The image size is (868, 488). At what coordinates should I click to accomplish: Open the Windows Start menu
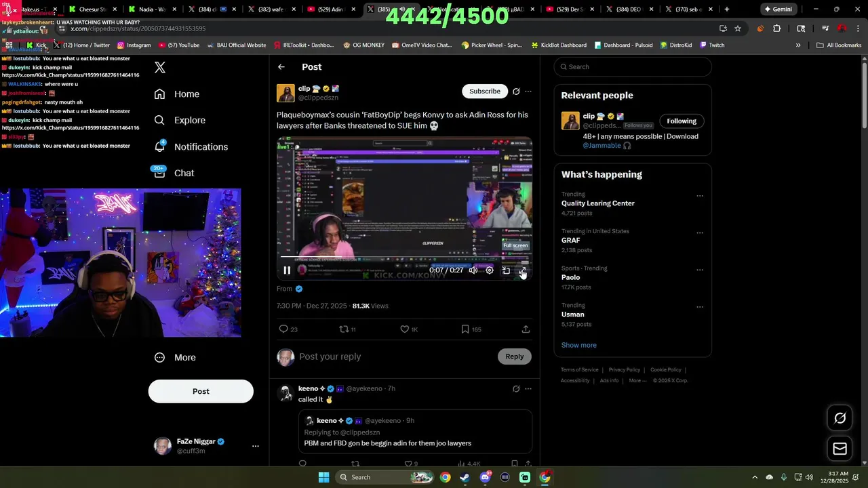point(324,477)
